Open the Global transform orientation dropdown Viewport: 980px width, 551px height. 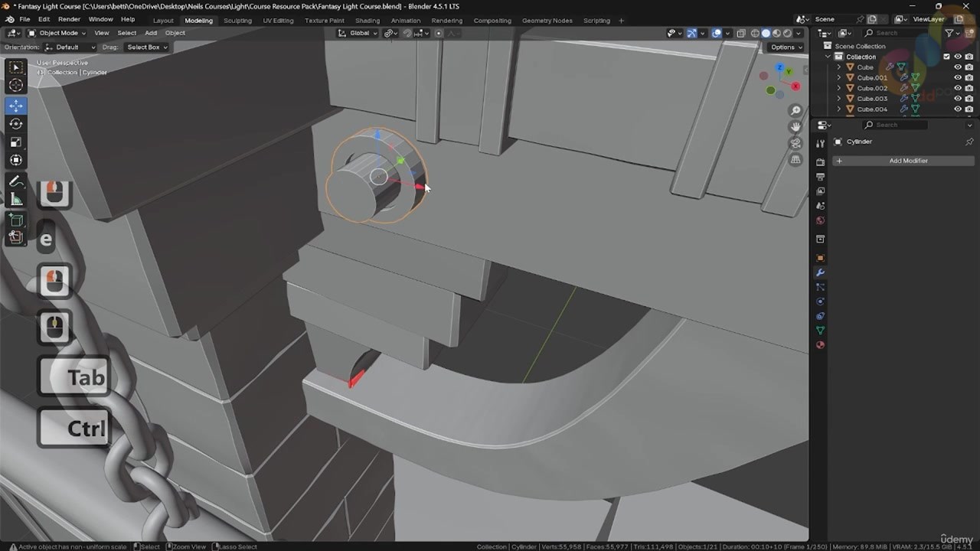358,33
